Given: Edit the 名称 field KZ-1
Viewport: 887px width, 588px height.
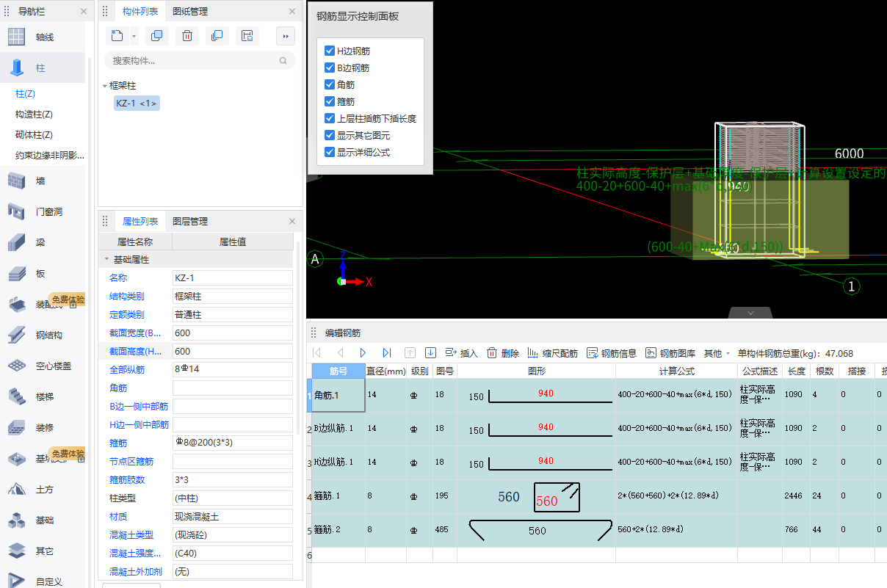Looking at the screenshot, I should (x=233, y=277).
